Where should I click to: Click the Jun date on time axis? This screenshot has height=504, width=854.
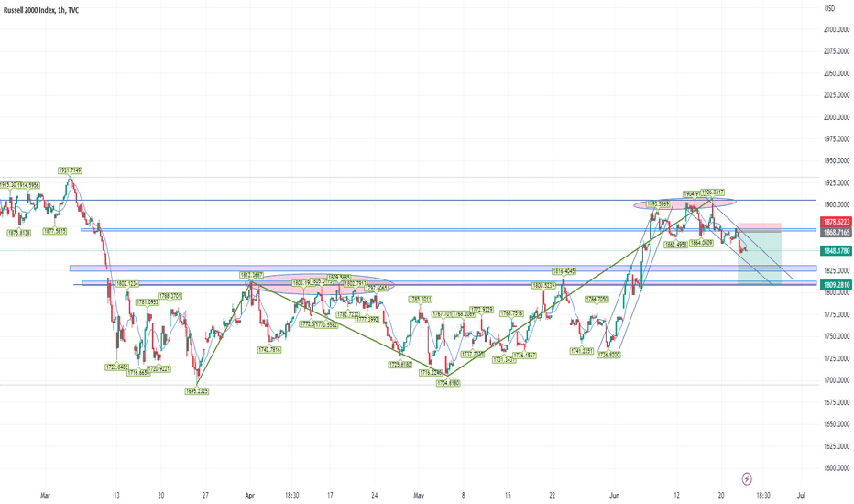point(614,495)
